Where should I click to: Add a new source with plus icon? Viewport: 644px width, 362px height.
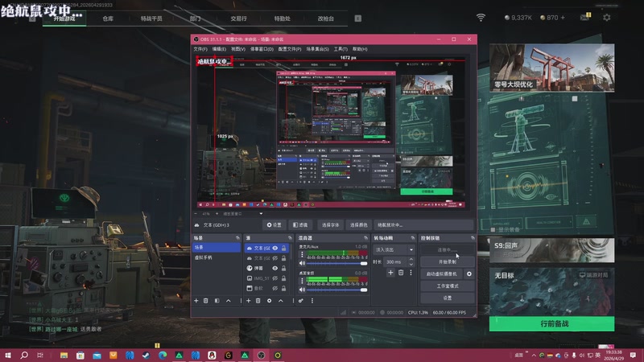point(249,301)
